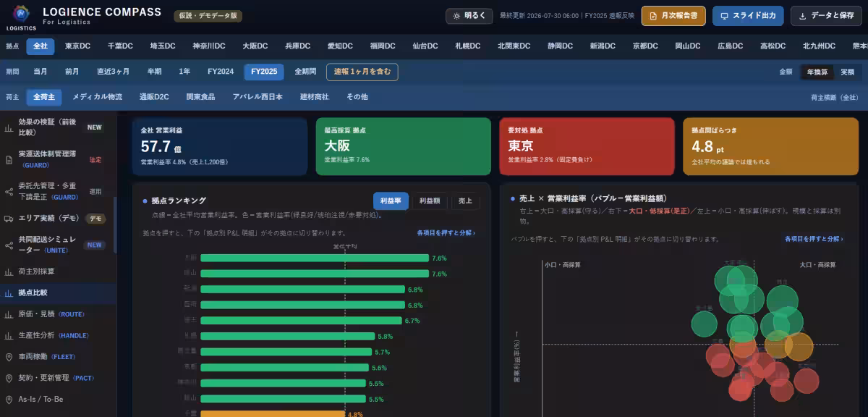The width and height of the screenshot is (868, 417).
Task: Click the share icon beside 共同配送シミュレーター
Action: point(9,245)
